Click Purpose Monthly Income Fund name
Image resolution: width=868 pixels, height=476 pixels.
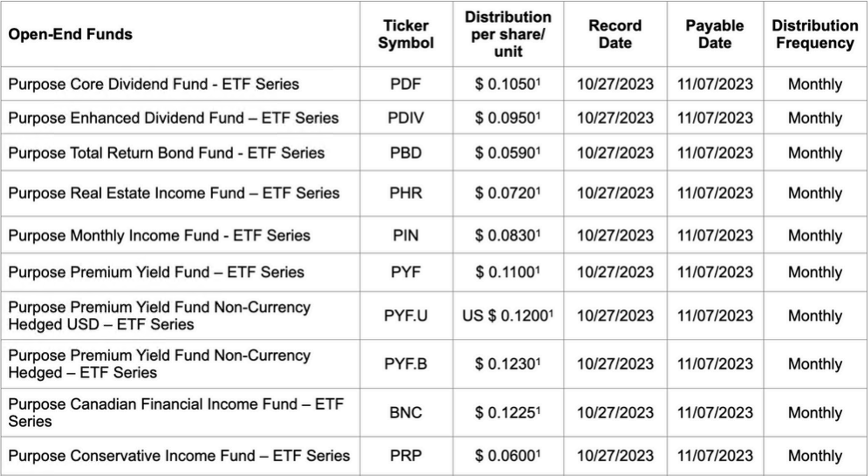click(159, 235)
